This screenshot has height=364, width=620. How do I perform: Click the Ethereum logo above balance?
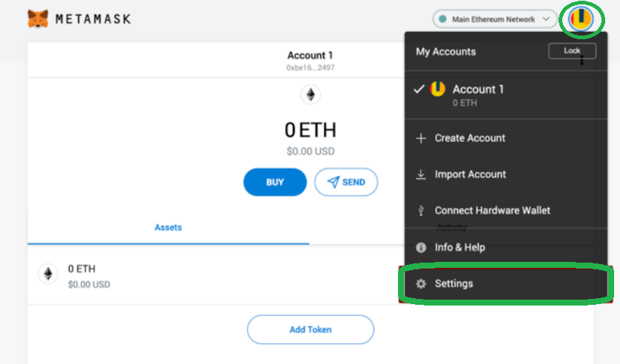pyautogui.click(x=311, y=95)
